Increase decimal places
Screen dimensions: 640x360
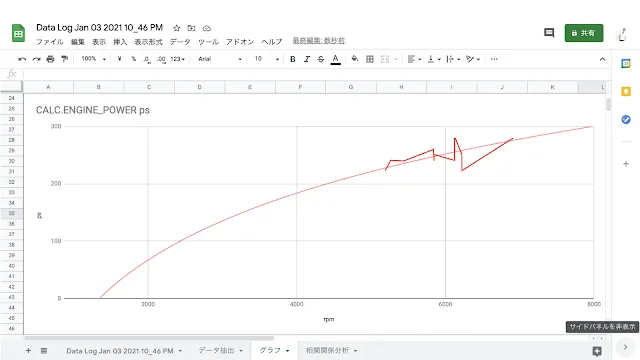pyautogui.click(x=161, y=59)
